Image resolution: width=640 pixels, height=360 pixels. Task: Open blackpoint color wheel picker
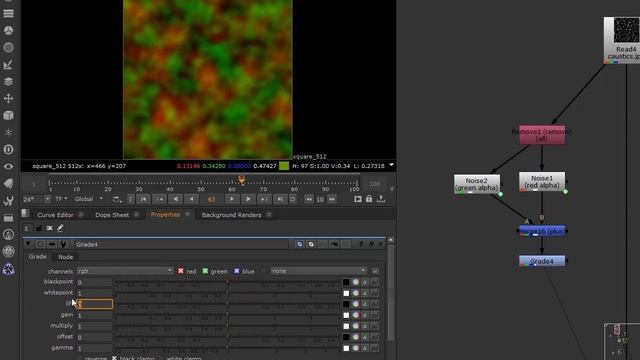click(x=356, y=282)
